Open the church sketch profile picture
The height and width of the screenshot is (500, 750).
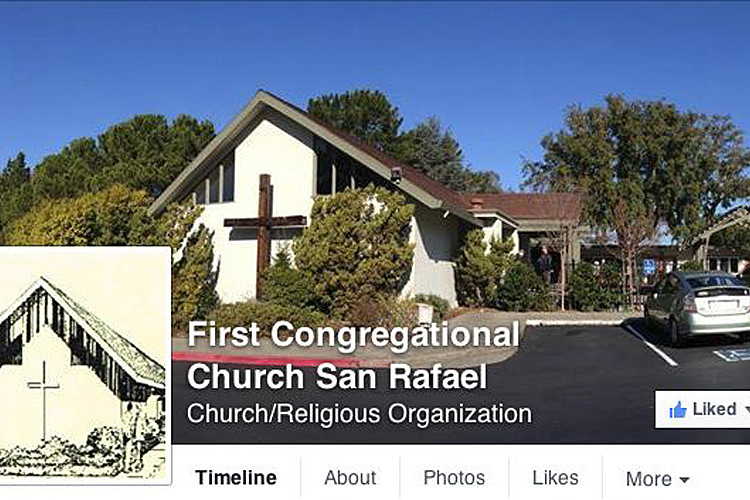(x=84, y=366)
